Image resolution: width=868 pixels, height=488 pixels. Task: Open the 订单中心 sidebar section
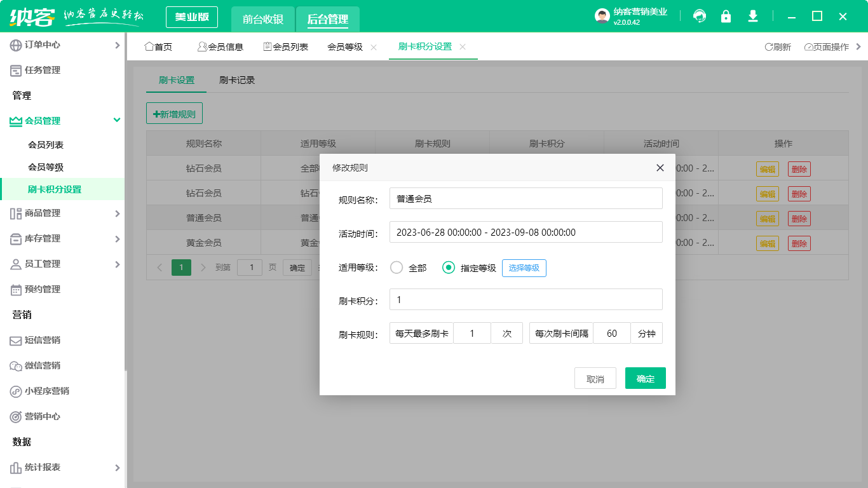[x=38, y=44]
